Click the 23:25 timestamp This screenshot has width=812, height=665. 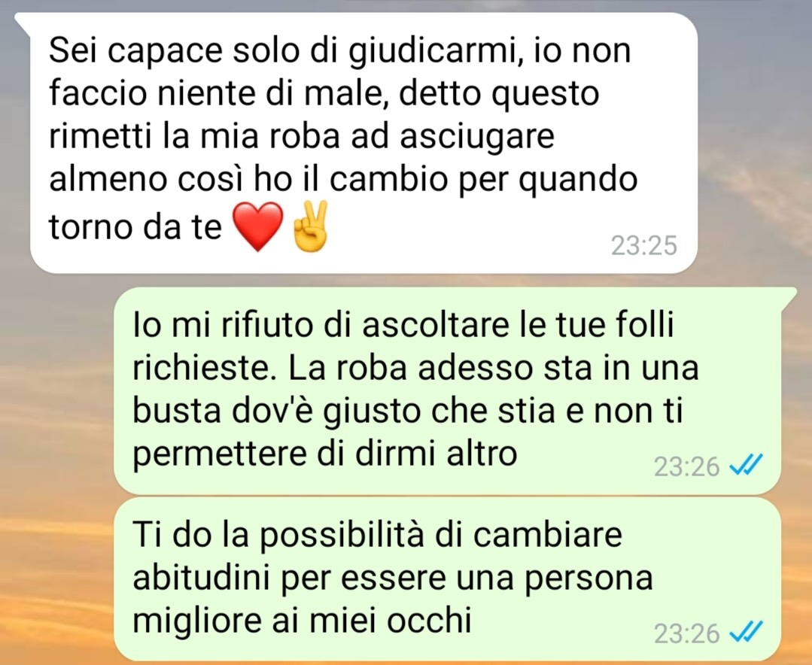click(643, 245)
